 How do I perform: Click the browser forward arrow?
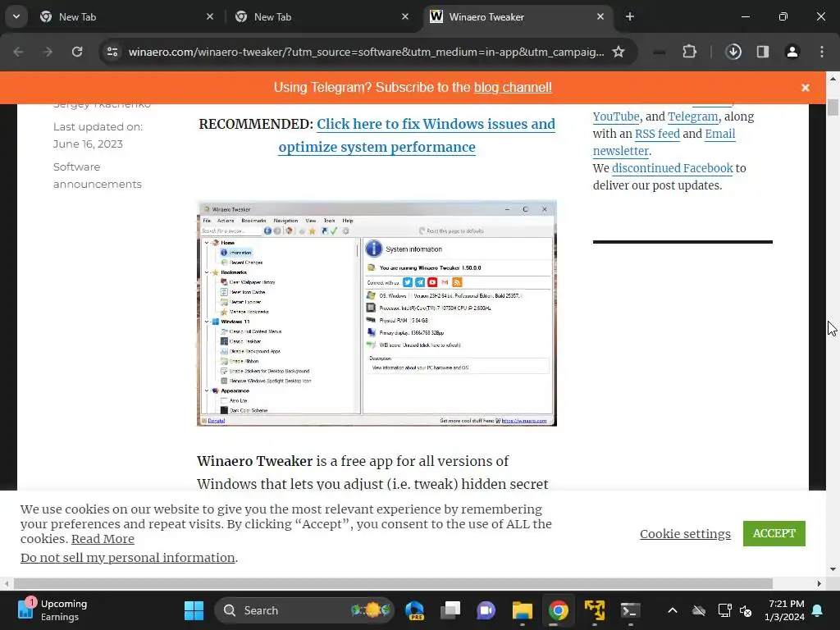pyautogui.click(x=48, y=52)
